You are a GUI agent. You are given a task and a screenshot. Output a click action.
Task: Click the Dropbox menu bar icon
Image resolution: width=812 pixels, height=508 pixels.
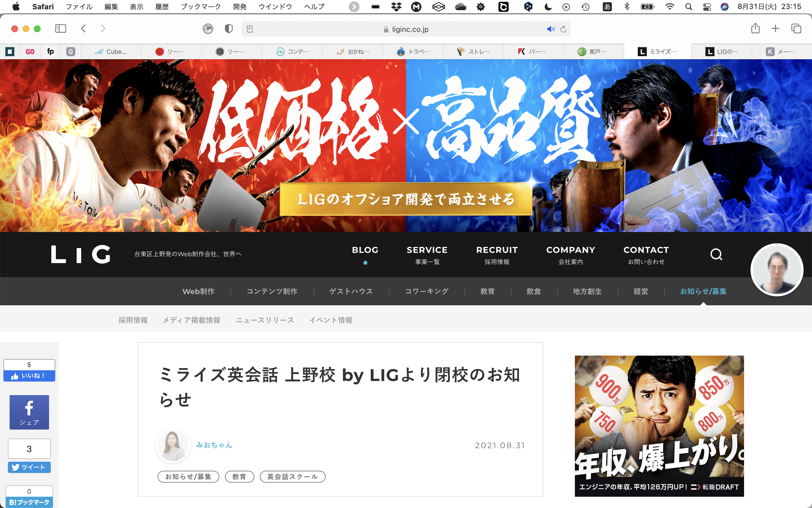(x=396, y=6)
